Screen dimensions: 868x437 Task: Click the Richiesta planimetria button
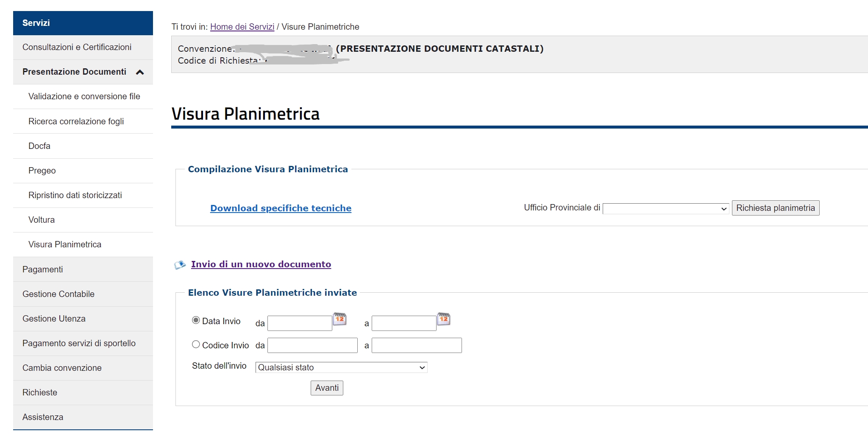click(775, 208)
